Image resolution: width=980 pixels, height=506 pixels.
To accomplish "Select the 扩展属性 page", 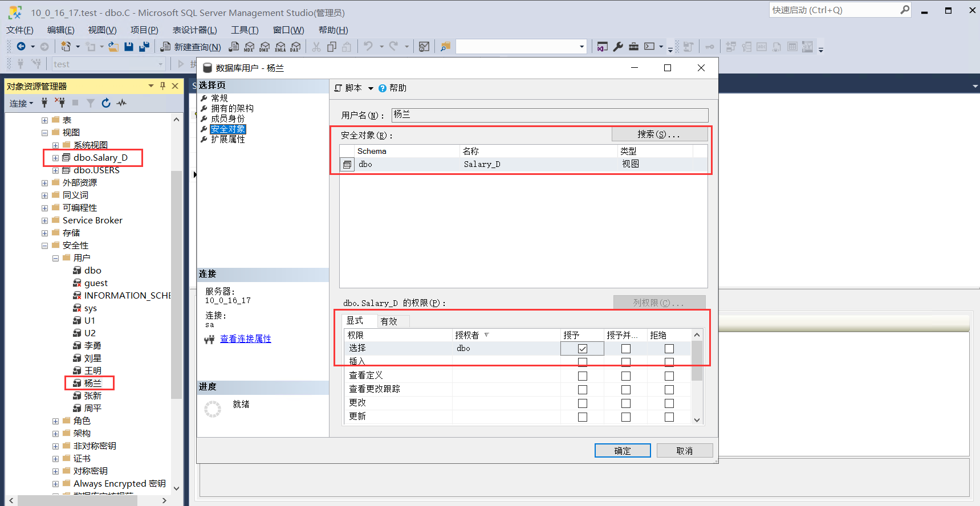I will point(228,139).
